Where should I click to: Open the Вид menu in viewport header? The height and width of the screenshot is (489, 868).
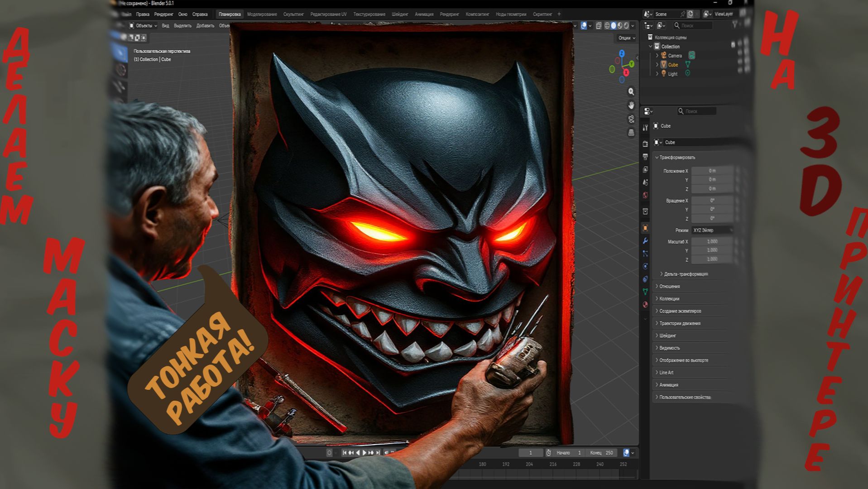tap(165, 26)
